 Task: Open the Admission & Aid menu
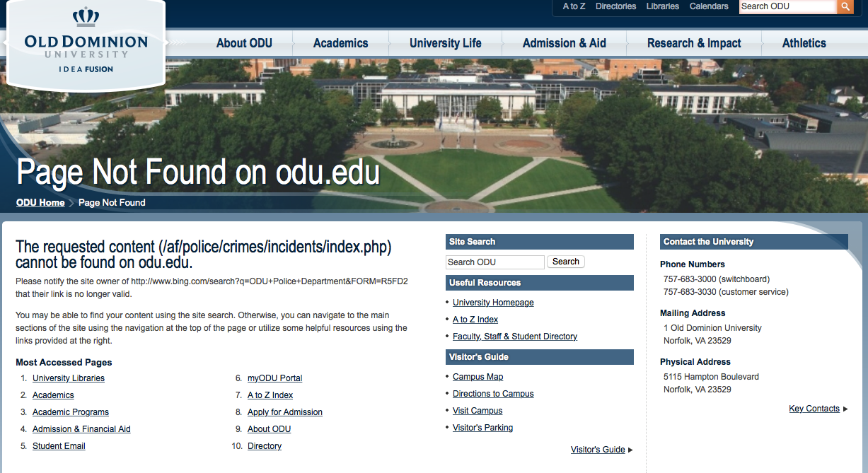565,43
